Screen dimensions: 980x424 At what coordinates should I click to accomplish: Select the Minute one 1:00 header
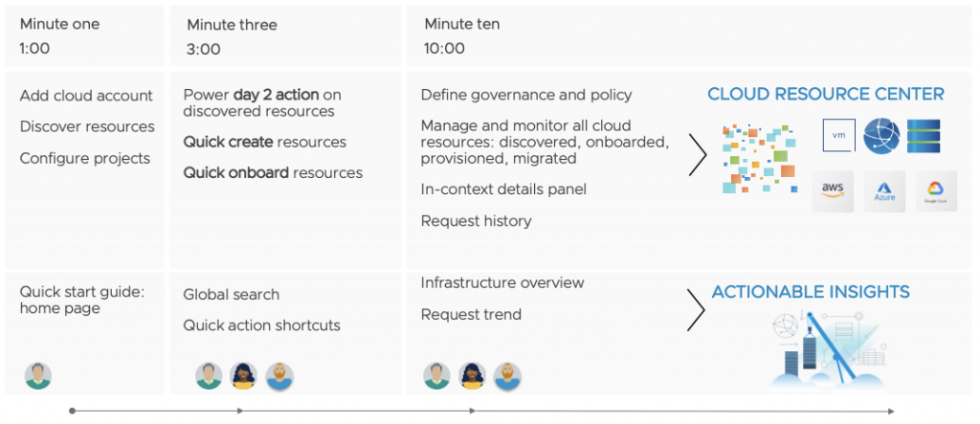59,36
